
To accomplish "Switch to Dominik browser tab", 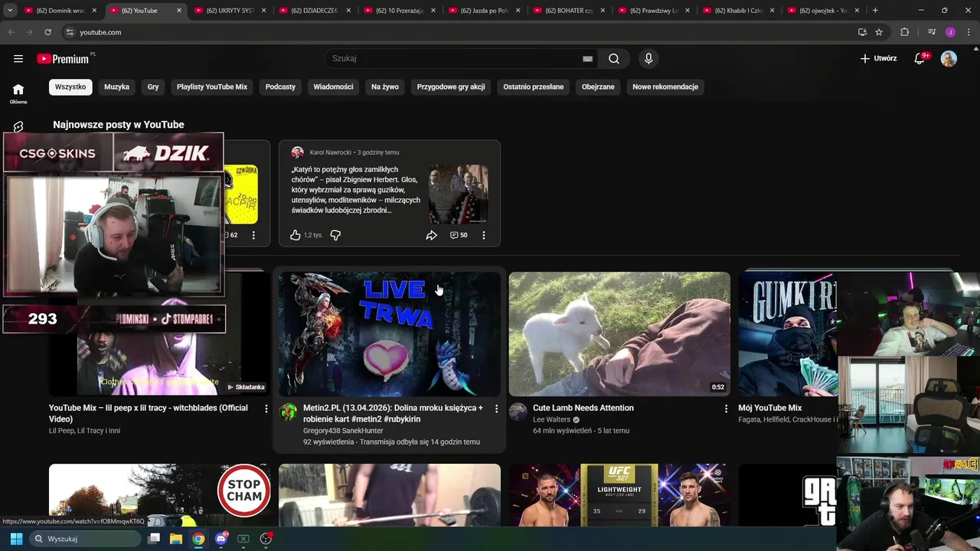I will point(60,11).
